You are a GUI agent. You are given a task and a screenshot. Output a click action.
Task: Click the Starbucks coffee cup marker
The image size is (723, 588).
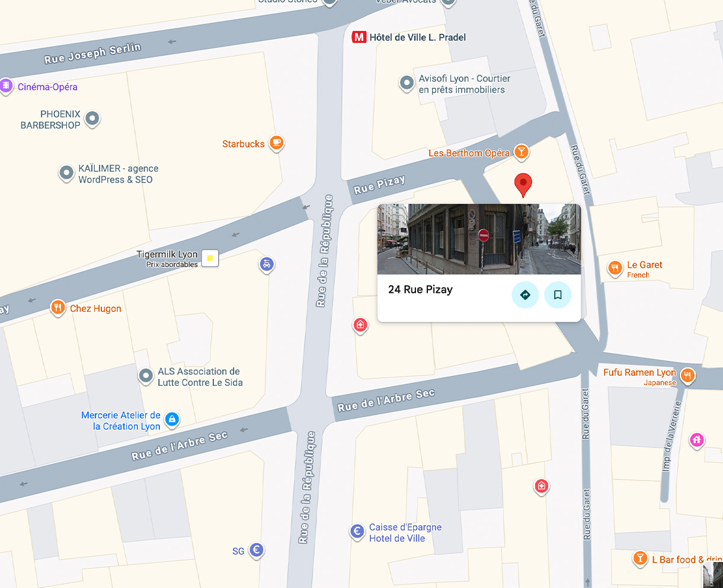[x=276, y=143]
